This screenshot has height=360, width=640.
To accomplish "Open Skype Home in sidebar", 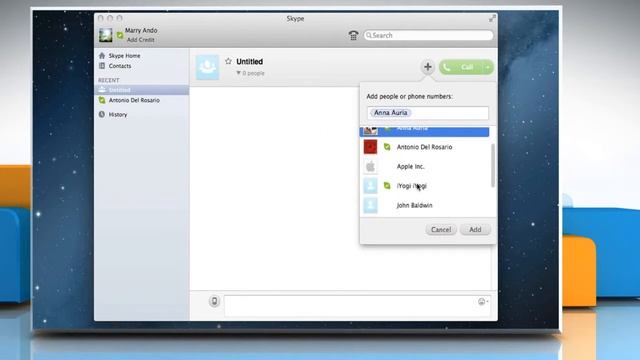I will click(124, 56).
